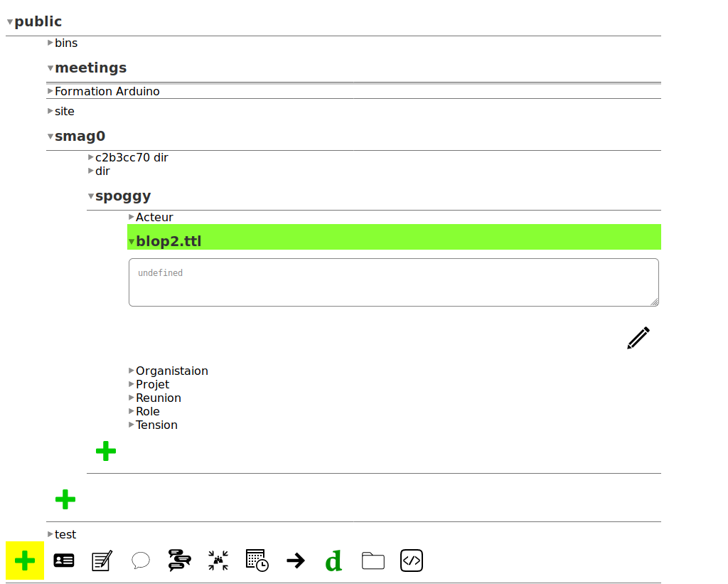The height and width of the screenshot is (584, 728).
Task: Open the chat speech bubble icon
Action: (141, 561)
